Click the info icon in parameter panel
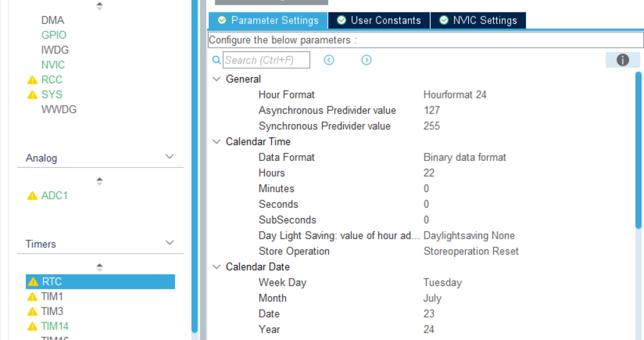644x340 pixels. pos(622,60)
